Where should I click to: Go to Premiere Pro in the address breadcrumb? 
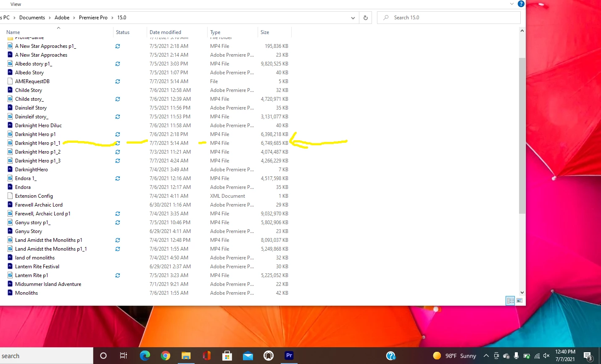click(93, 18)
